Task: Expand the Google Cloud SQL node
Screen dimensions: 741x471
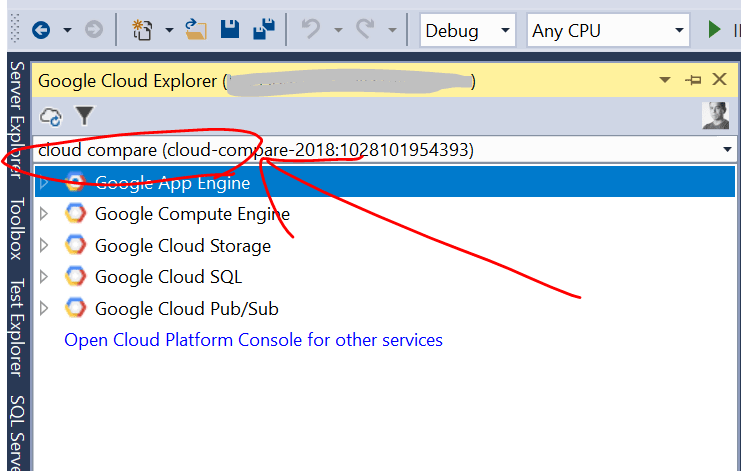Action: click(44, 277)
